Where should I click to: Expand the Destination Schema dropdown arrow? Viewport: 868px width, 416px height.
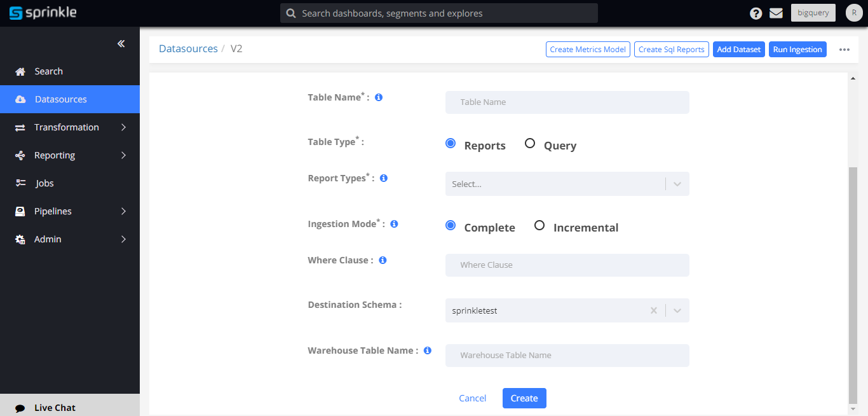(x=677, y=310)
